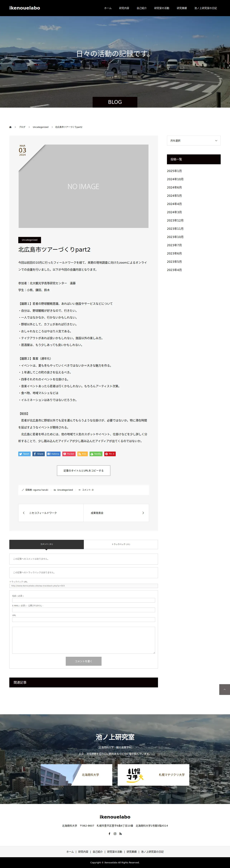Screen dimensions: 230x868
Task: Open 研究業績 in top navigation
Action: click(181, 8)
